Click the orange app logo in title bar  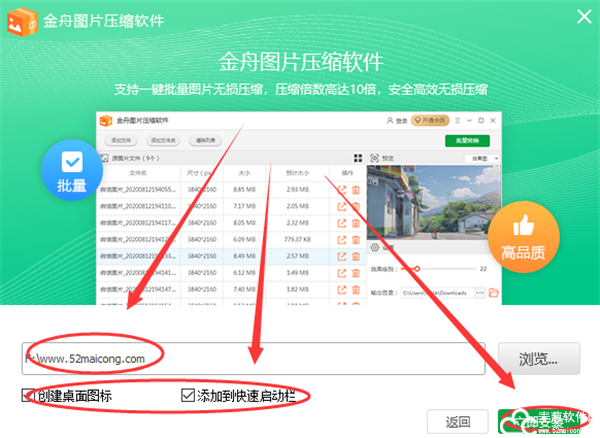coord(22,21)
